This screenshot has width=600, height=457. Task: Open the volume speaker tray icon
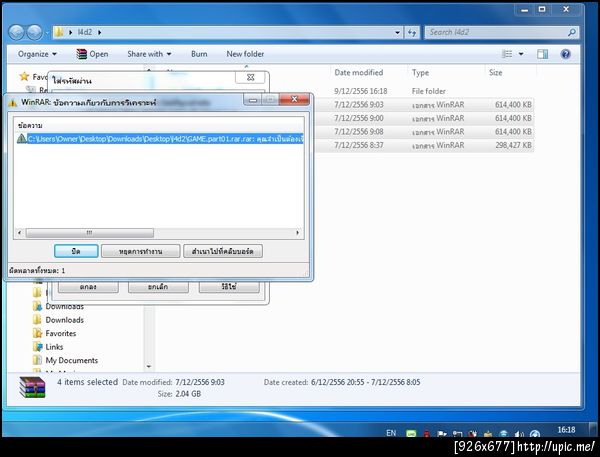(x=519, y=433)
